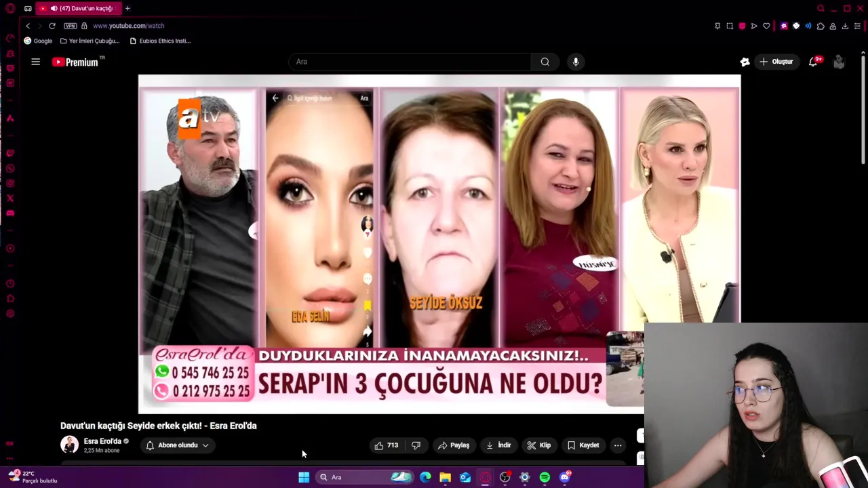Click the pink shield ad-blocker icon

(742, 26)
